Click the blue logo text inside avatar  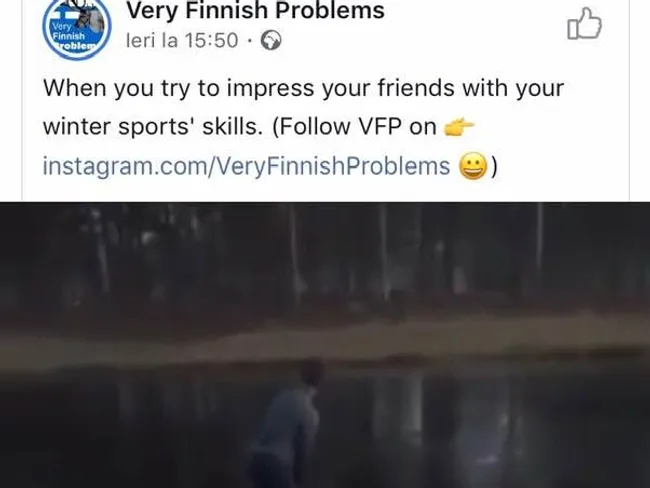70,36
